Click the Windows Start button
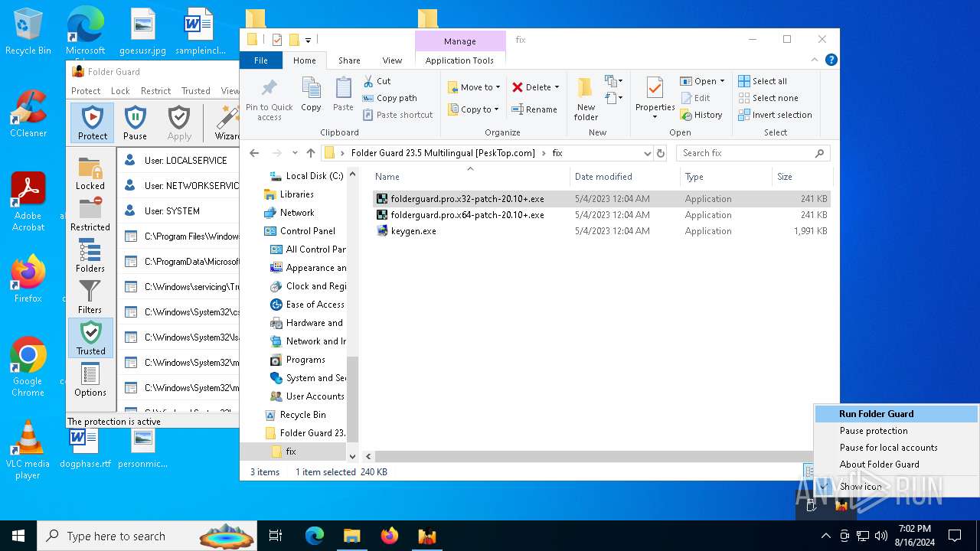The height and width of the screenshot is (551, 980). point(18,536)
